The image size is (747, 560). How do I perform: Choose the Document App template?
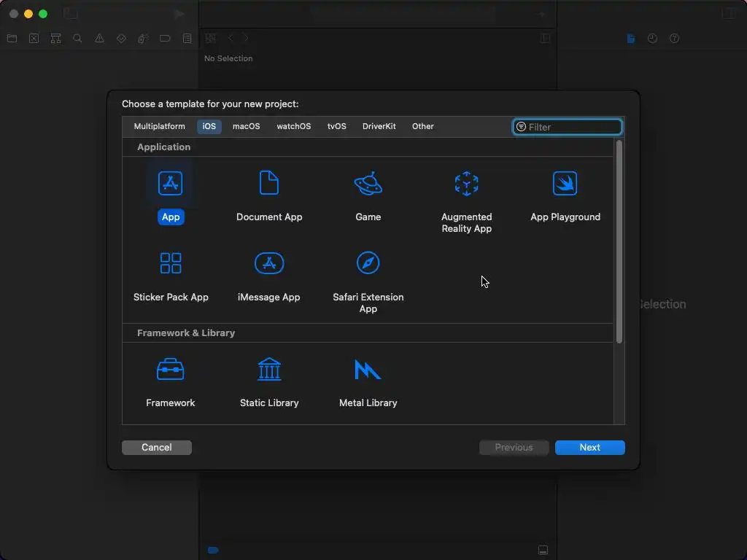(269, 195)
